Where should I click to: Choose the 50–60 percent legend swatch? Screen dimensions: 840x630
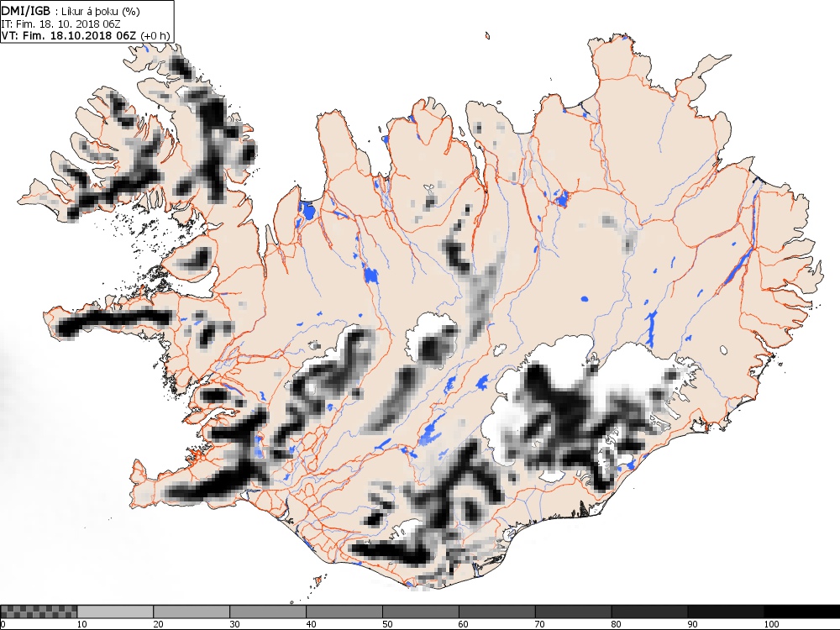pyautogui.click(x=421, y=612)
